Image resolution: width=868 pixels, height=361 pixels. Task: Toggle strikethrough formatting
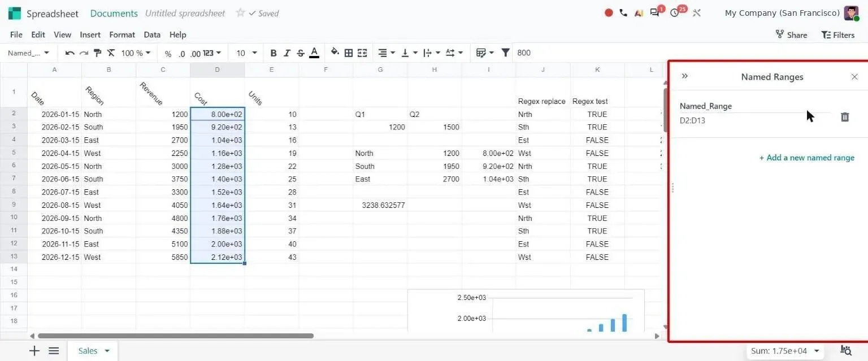click(x=301, y=53)
